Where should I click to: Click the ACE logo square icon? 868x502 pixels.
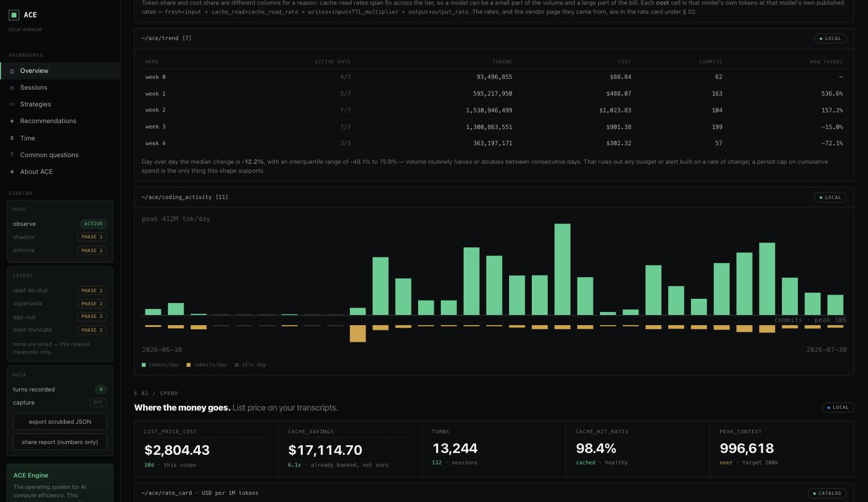[x=14, y=15]
